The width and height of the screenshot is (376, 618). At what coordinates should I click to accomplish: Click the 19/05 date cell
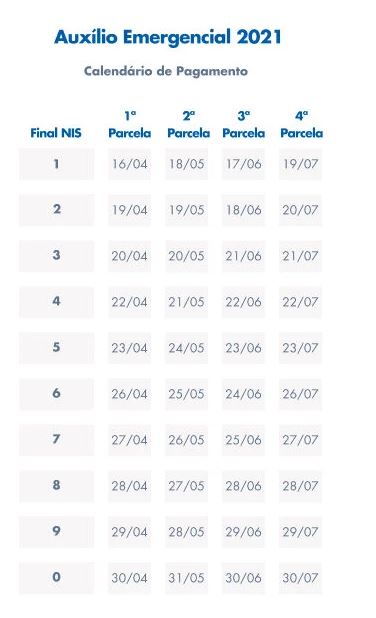(x=186, y=210)
